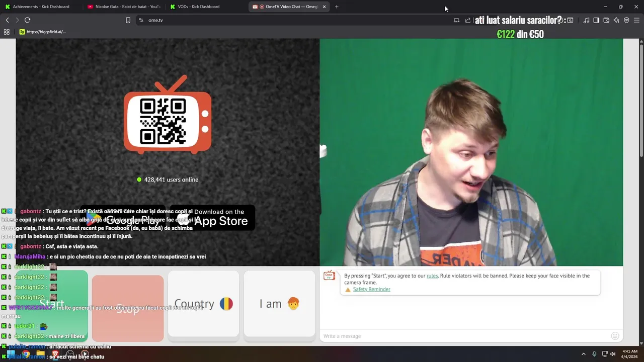Click the microphone icon in system tray
The height and width of the screenshot is (362, 644).
(594, 354)
